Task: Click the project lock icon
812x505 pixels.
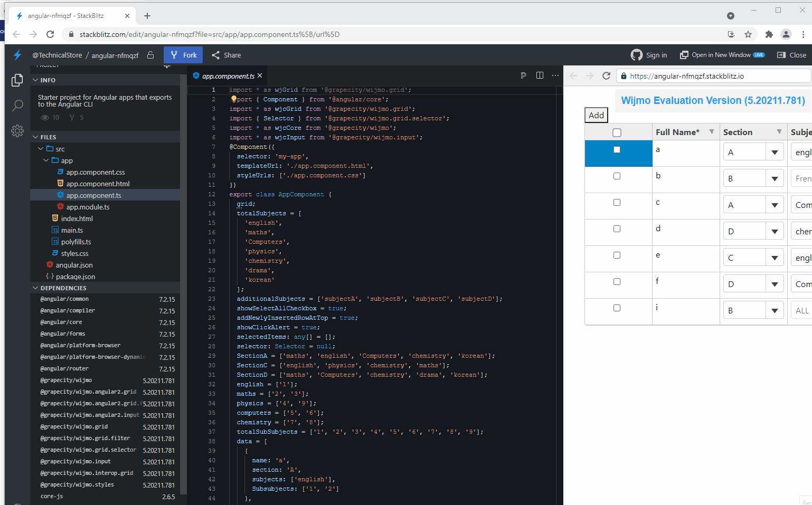Action: click(150, 55)
